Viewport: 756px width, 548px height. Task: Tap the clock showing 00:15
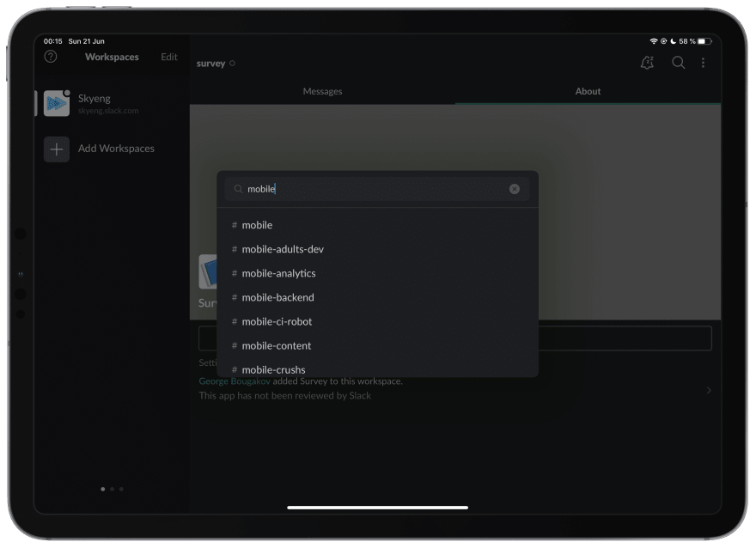[53, 41]
